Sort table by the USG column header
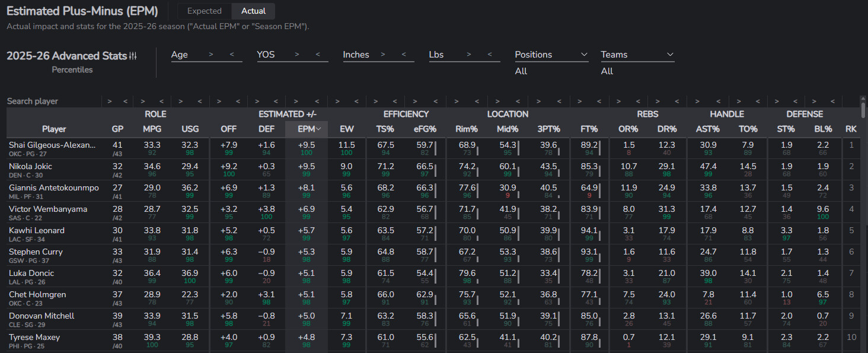The height and width of the screenshot is (353, 868). pyautogui.click(x=190, y=129)
